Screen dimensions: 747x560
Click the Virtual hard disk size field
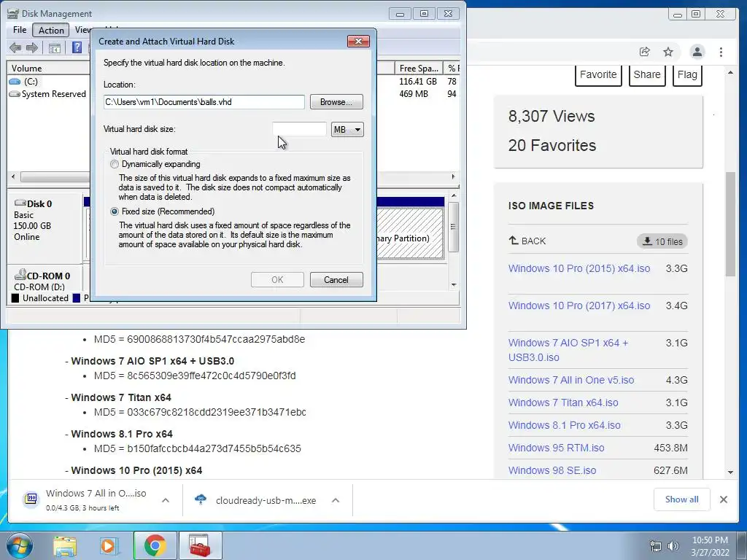point(299,129)
